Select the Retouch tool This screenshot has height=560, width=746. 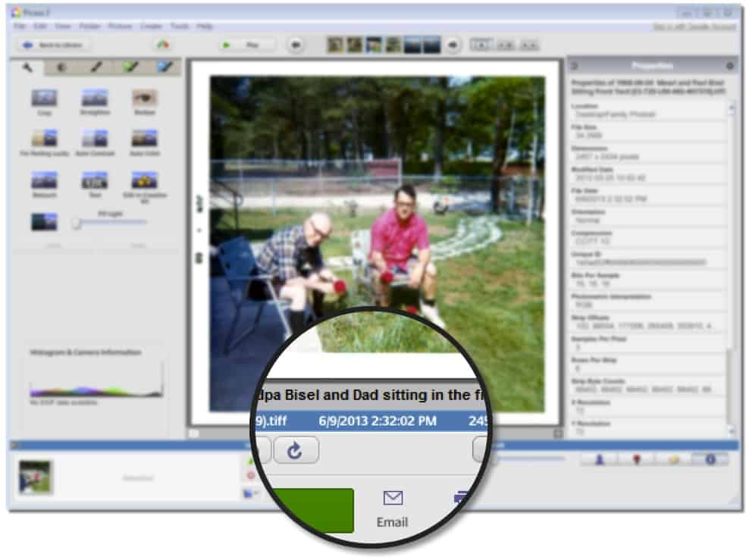tap(44, 180)
